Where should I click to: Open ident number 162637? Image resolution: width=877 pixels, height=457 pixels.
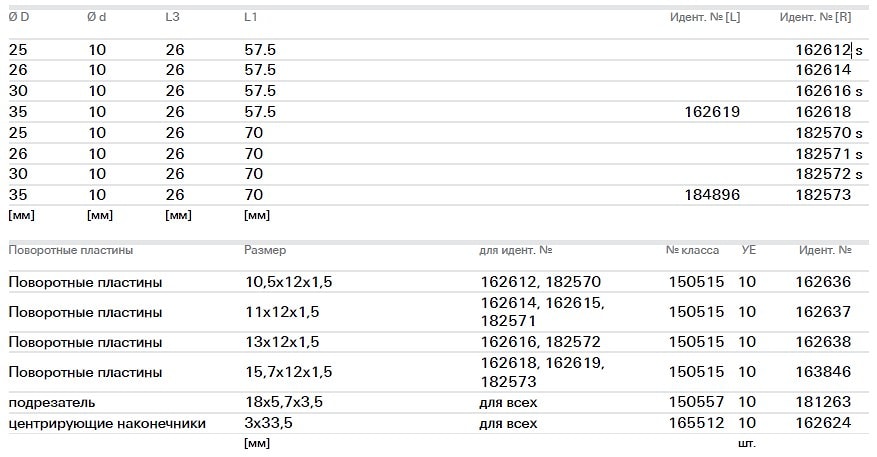tap(823, 312)
